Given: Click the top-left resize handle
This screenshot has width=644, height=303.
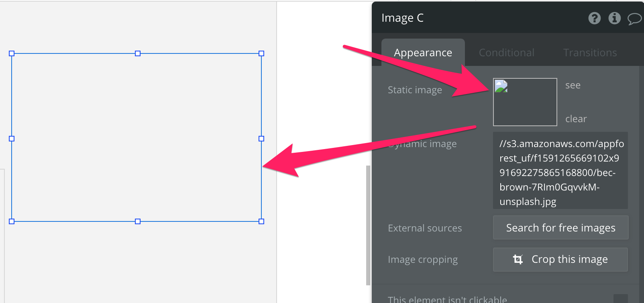Looking at the screenshot, I should (12, 53).
